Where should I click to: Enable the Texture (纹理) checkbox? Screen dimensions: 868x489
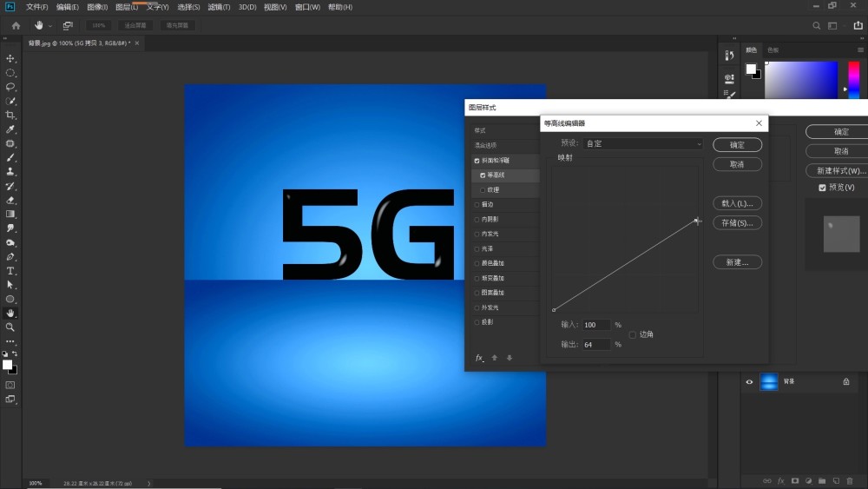pyautogui.click(x=483, y=190)
